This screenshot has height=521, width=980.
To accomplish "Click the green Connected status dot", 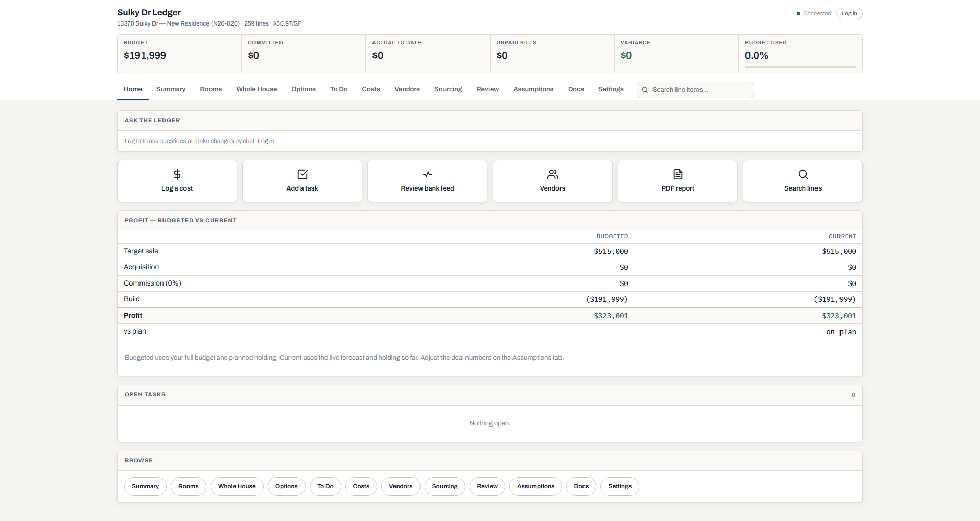I will 798,14.
